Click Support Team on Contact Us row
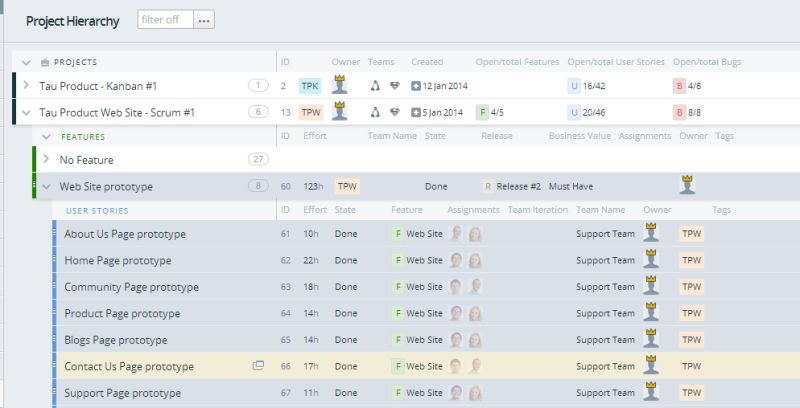This screenshot has width=800, height=408. coord(606,366)
